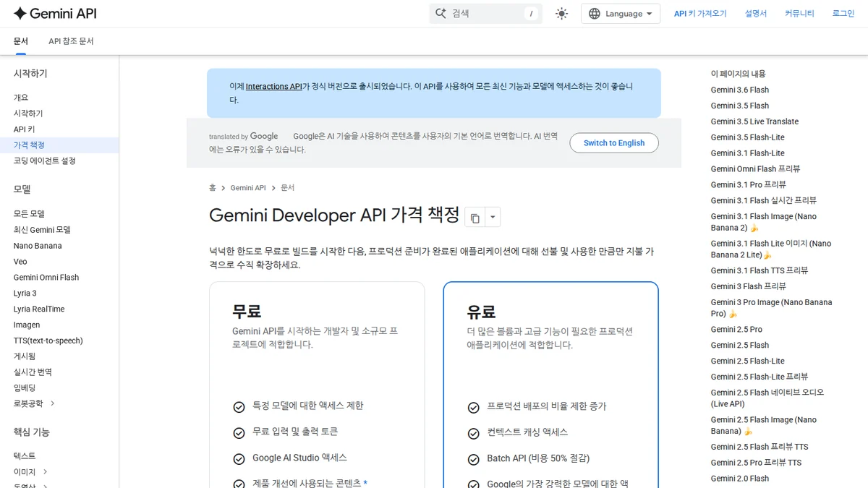868x488 pixels.
Task: Copy page using the copy icon
Action: coord(475,218)
